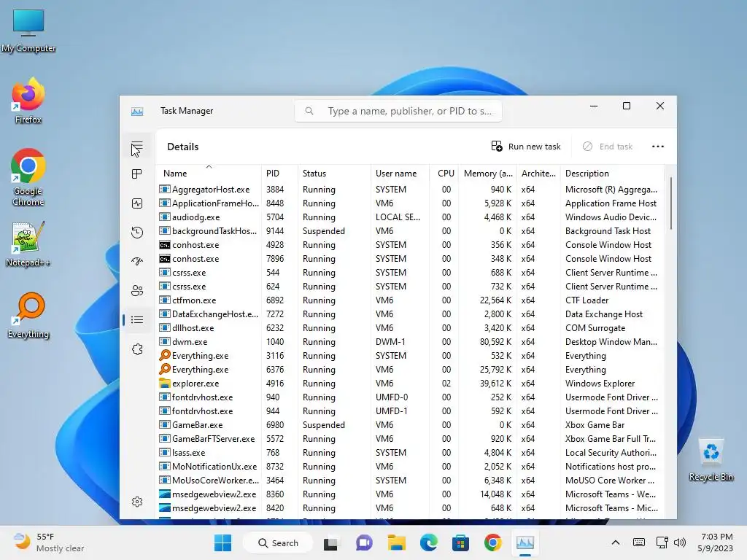The width and height of the screenshot is (747, 560).
Task: Open the clock and date flyout
Action: click(x=716, y=542)
